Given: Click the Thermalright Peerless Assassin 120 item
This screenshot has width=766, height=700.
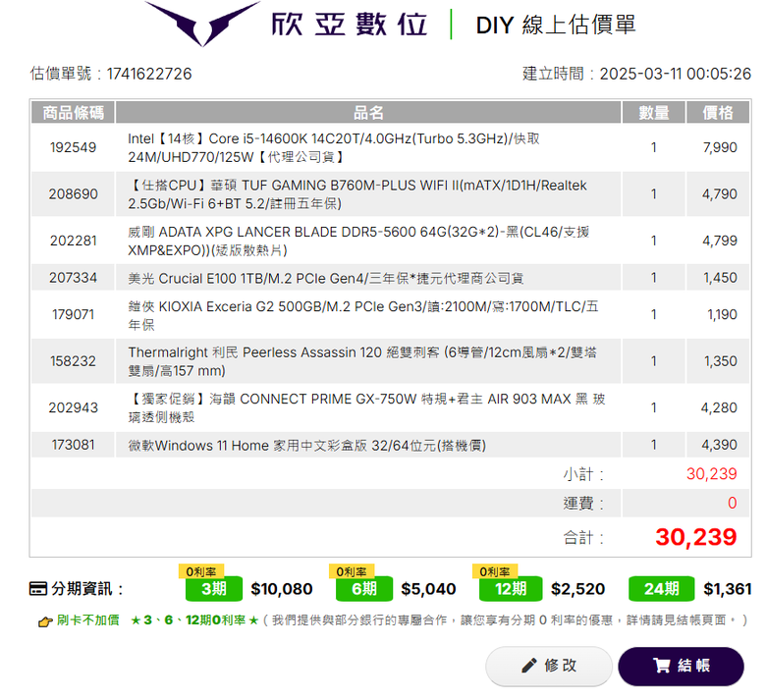Looking at the screenshot, I should tap(362, 361).
